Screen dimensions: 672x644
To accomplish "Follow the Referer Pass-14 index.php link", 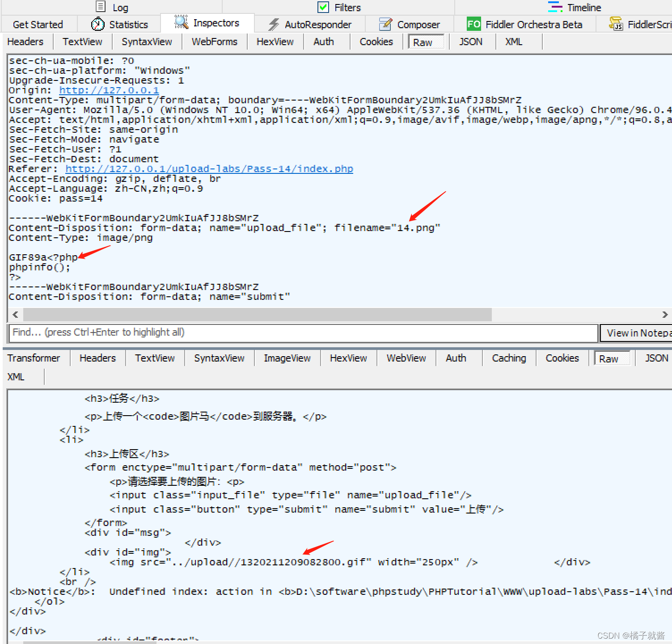I will [x=209, y=169].
